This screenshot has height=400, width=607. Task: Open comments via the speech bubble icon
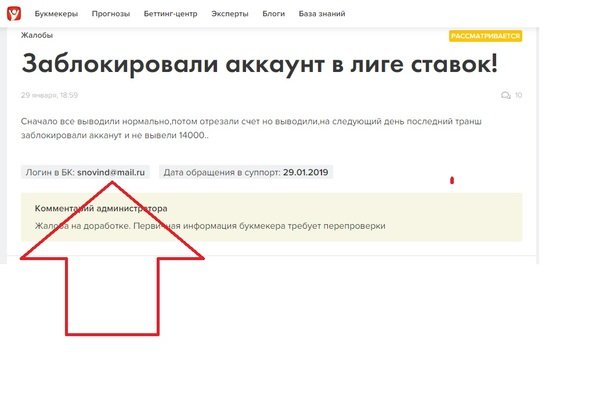505,95
